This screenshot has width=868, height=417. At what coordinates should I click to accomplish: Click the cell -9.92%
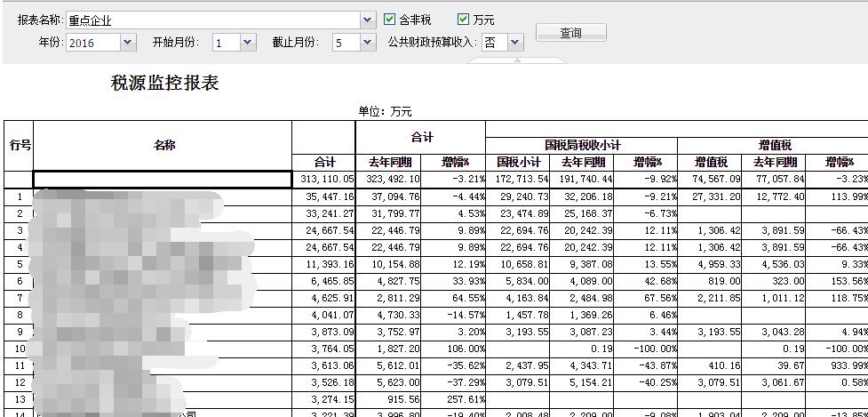[x=646, y=180]
